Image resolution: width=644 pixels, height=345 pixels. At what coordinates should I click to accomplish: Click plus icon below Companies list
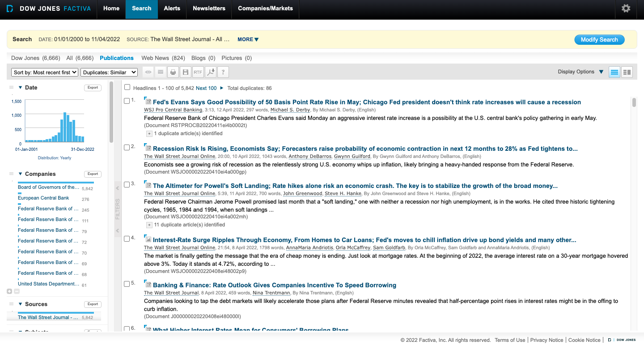point(9,291)
